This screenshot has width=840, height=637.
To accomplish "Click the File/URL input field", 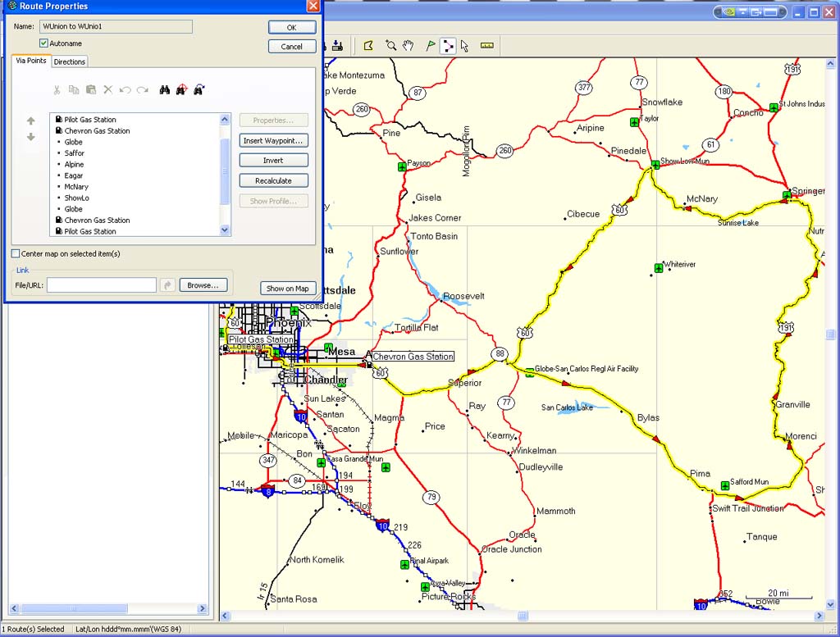I will 102,285.
